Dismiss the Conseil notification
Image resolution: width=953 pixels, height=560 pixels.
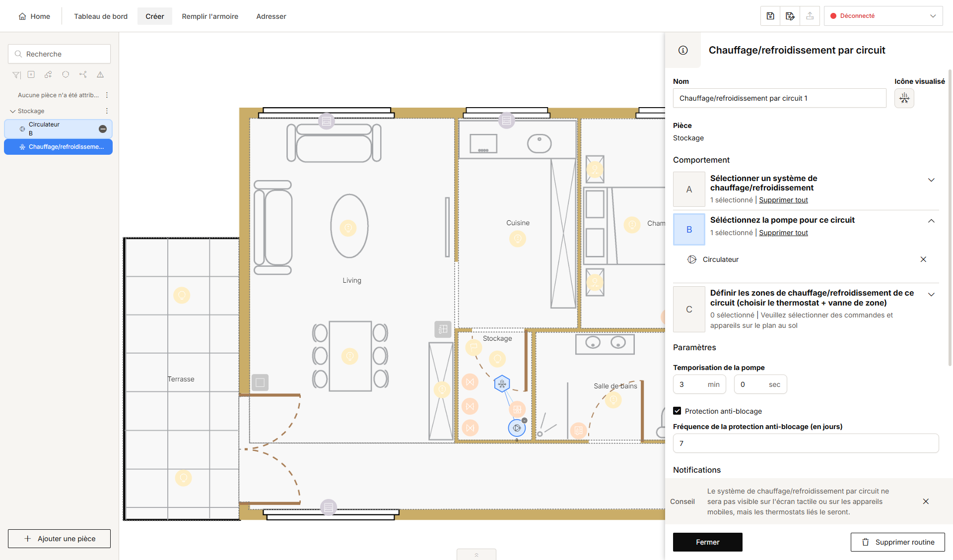click(926, 501)
